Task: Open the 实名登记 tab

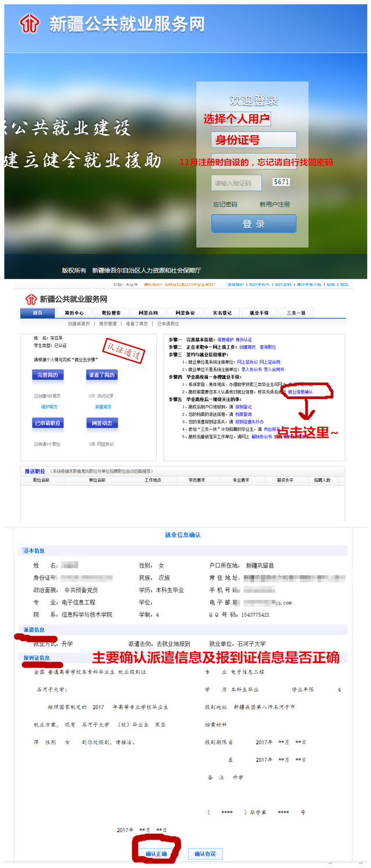Action: click(222, 313)
